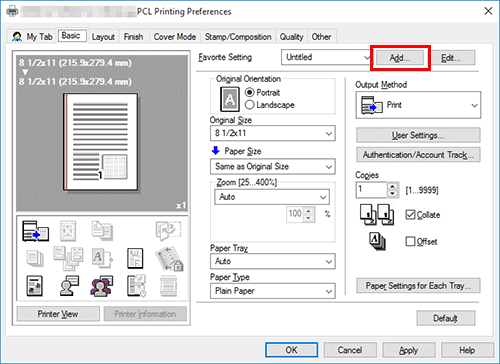The image size is (500, 364).
Task: Expand the Paper Tray combo box
Action: pyautogui.click(x=273, y=261)
